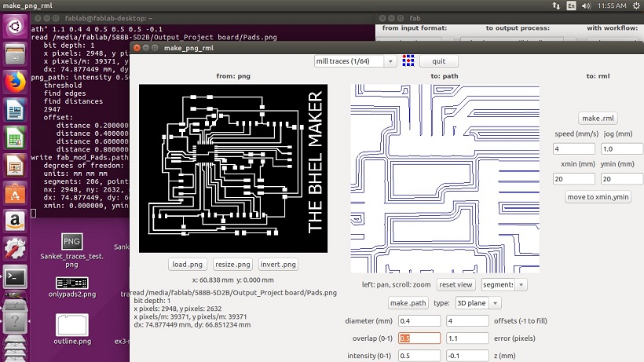Viewport: 644px width, 362px height.
Task: Focus the error (pixels) field
Action: pos(467,338)
